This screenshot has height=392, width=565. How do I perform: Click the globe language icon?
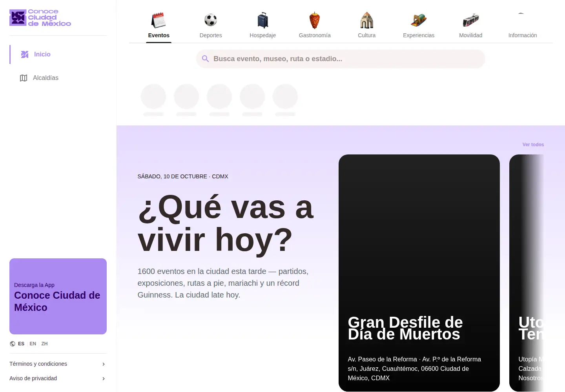coord(13,344)
